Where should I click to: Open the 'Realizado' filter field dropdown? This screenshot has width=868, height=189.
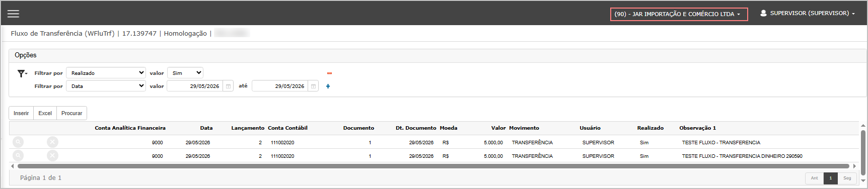106,73
